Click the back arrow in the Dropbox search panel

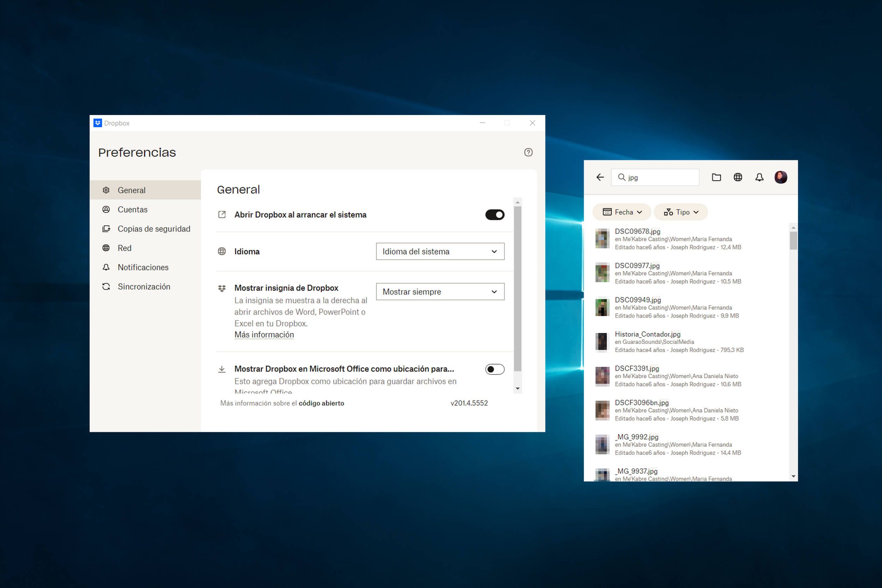[x=600, y=177]
